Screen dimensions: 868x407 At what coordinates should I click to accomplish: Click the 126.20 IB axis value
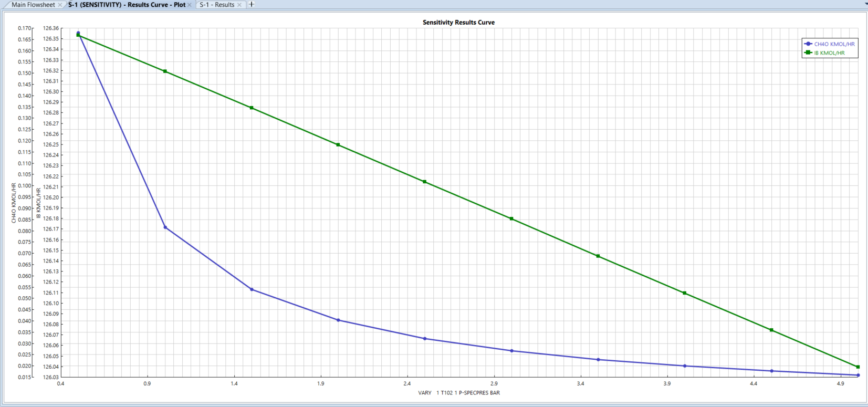point(51,197)
